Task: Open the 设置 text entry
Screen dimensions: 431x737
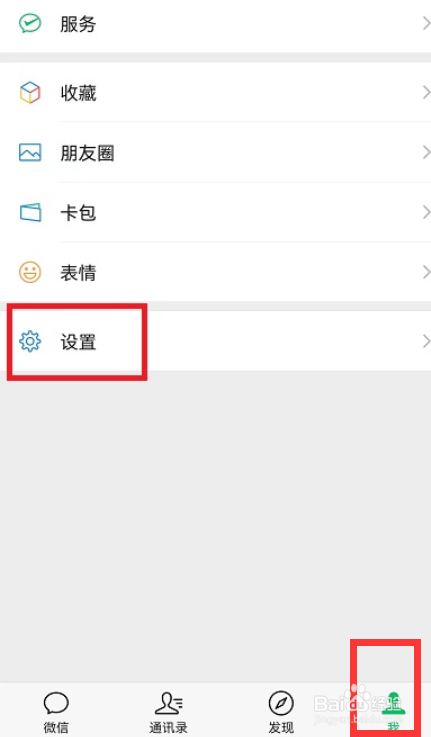Action: pyautogui.click(x=78, y=342)
